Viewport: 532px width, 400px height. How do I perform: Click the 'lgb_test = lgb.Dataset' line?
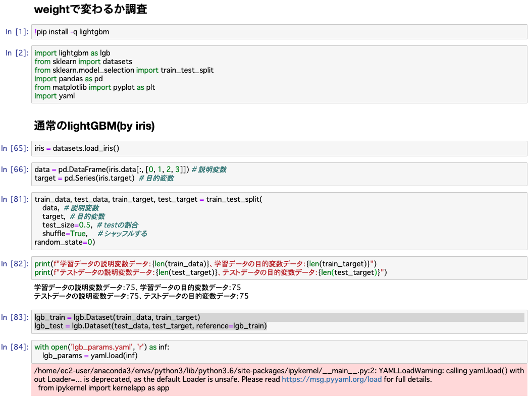(x=150, y=326)
